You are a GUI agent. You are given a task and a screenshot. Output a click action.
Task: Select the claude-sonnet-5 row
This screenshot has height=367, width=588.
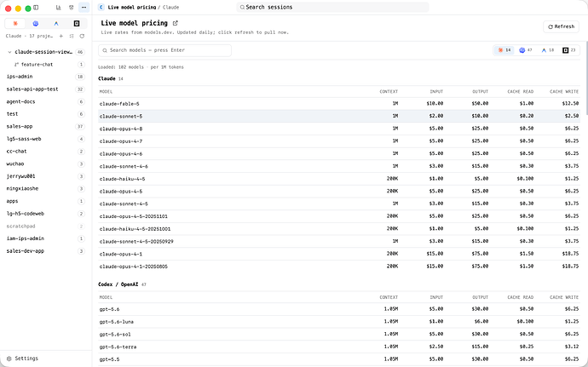pyautogui.click(x=339, y=116)
